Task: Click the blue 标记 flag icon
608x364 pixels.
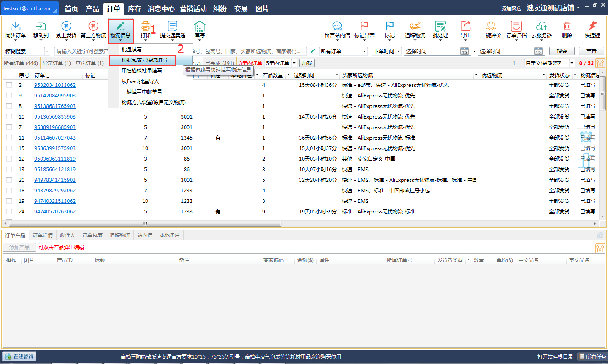Action: tap(390, 26)
